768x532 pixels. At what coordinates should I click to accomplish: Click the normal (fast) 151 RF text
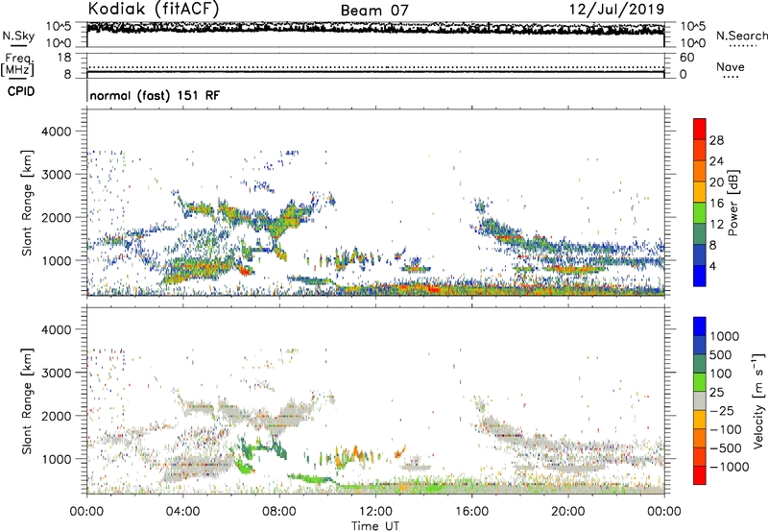click(x=155, y=95)
